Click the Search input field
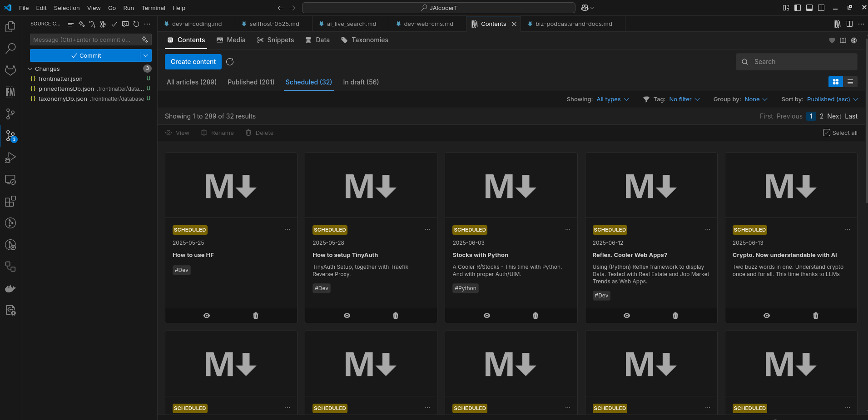 pyautogui.click(x=797, y=62)
